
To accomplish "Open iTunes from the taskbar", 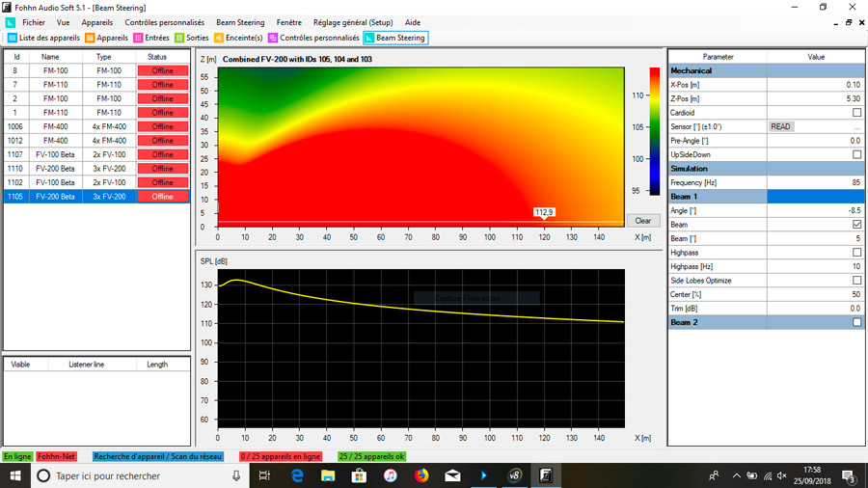I will click(391, 475).
